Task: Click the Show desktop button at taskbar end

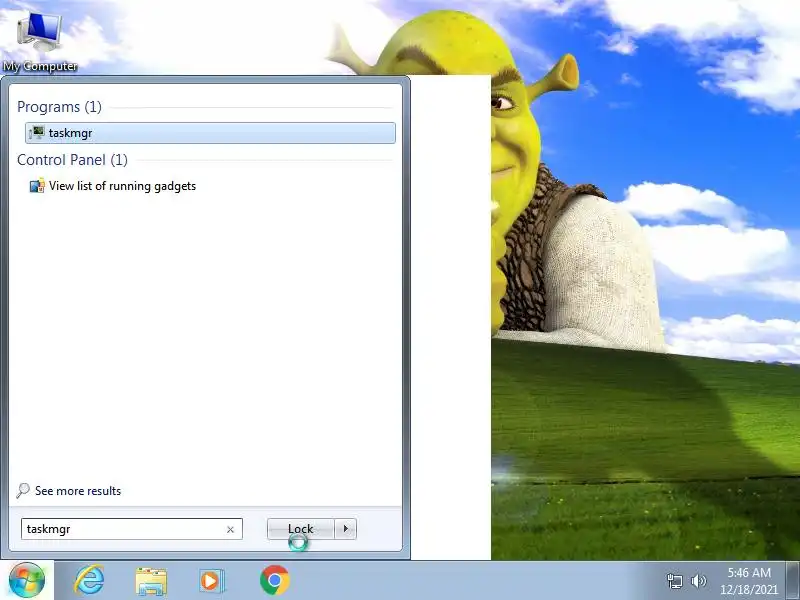Action: tap(792, 581)
